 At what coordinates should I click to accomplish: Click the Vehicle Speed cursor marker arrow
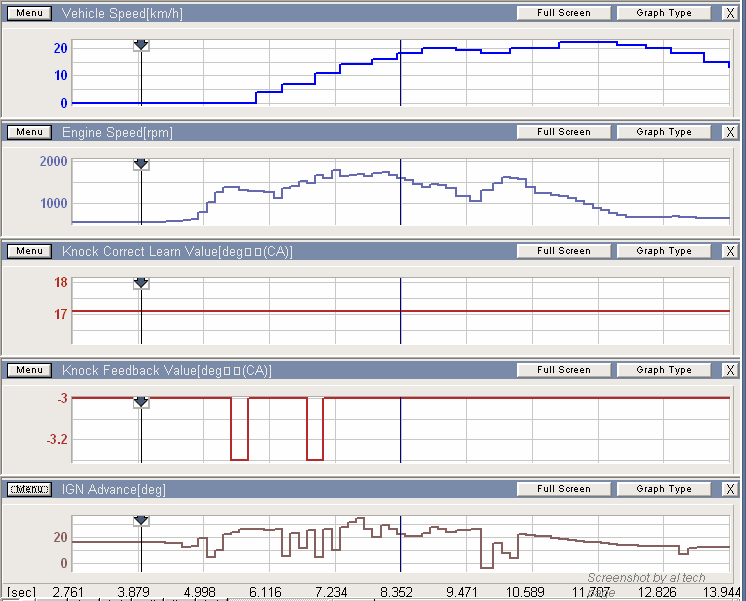[141, 46]
